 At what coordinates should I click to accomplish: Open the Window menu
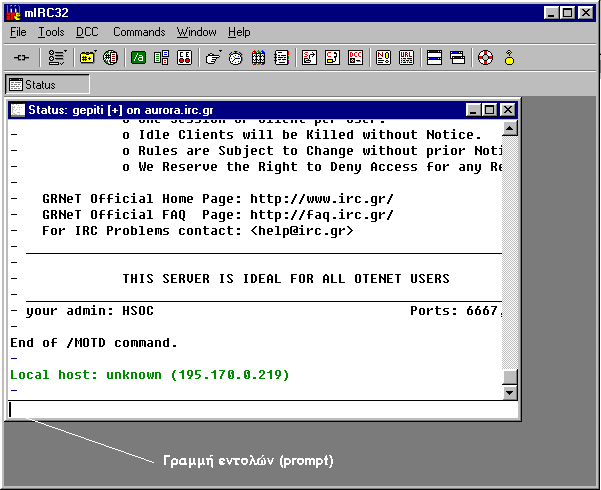point(197,32)
